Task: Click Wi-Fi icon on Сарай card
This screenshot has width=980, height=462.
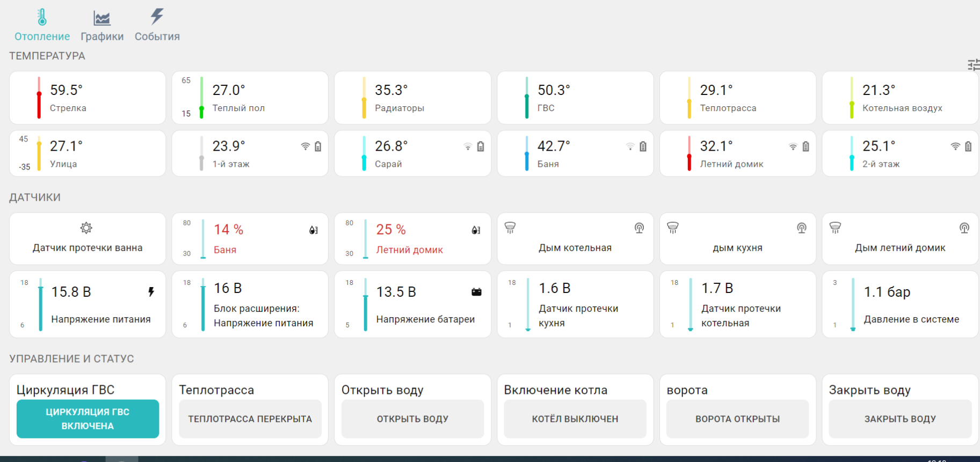Action: click(x=468, y=146)
